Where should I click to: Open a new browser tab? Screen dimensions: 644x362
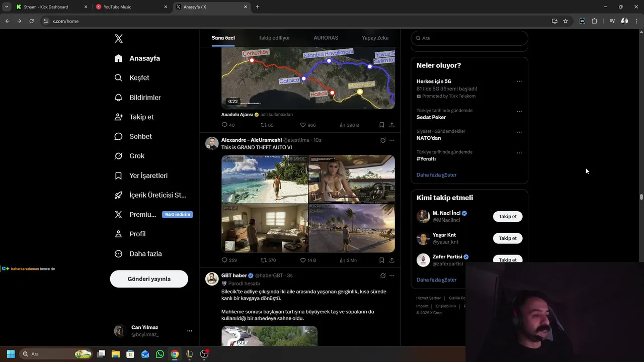pos(258,7)
